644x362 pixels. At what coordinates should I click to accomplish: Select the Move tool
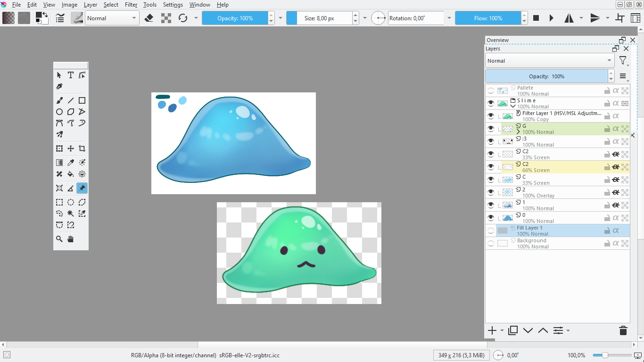(x=71, y=148)
